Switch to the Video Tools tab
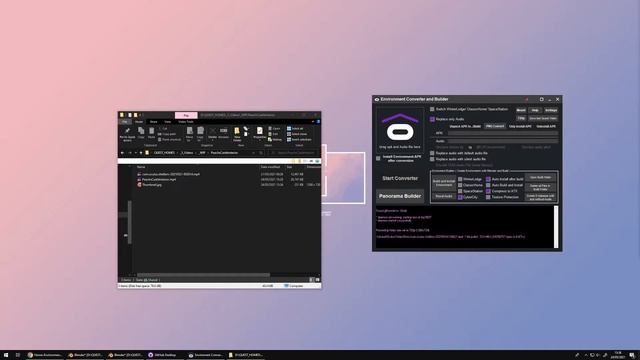640x360 pixels. pos(186,122)
